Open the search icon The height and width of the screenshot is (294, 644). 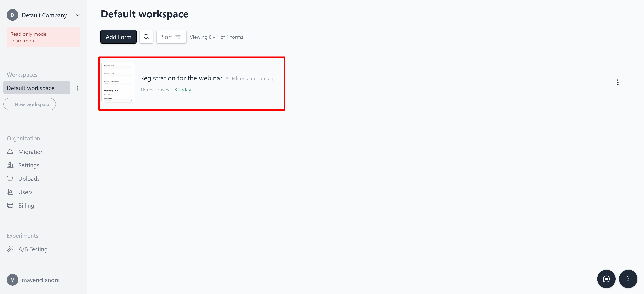pyautogui.click(x=146, y=37)
